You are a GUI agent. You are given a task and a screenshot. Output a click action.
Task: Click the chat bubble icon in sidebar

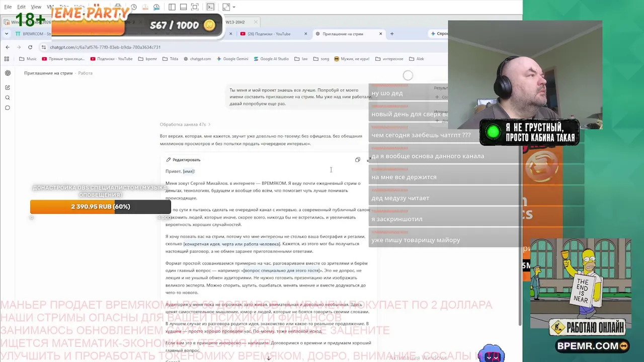8,108
